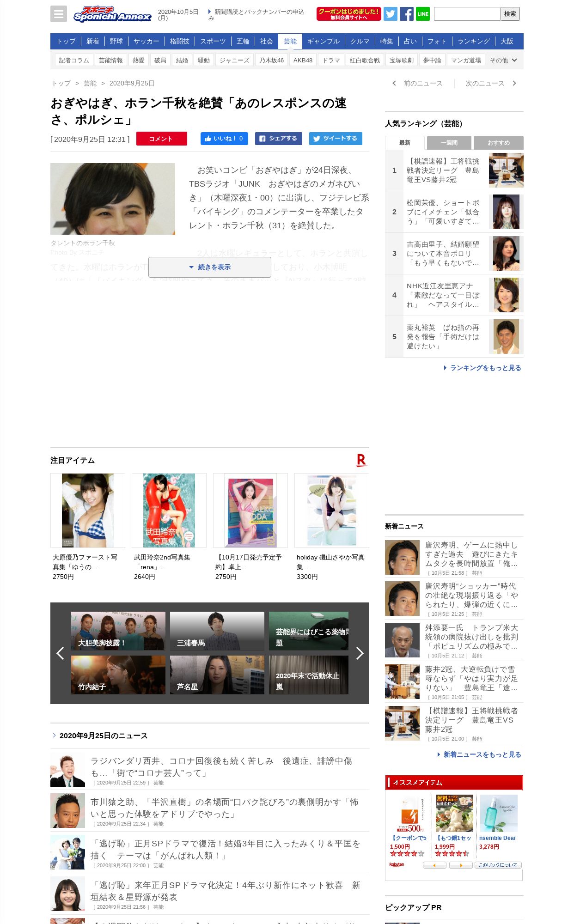Click the coupon member site banner
Image resolution: width=574 pixels, height=924 pixels.
(349, 14)
